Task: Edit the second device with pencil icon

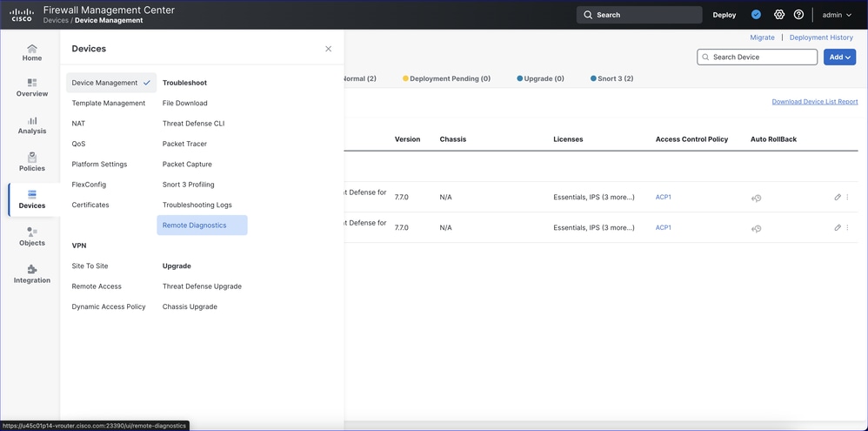Action: click(838, 228)
